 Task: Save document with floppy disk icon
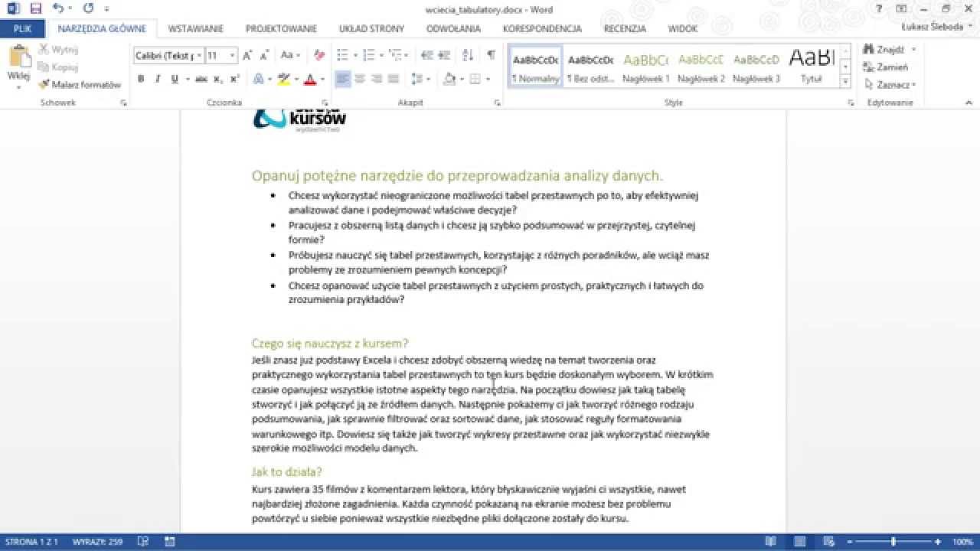[x=35, y=8]
